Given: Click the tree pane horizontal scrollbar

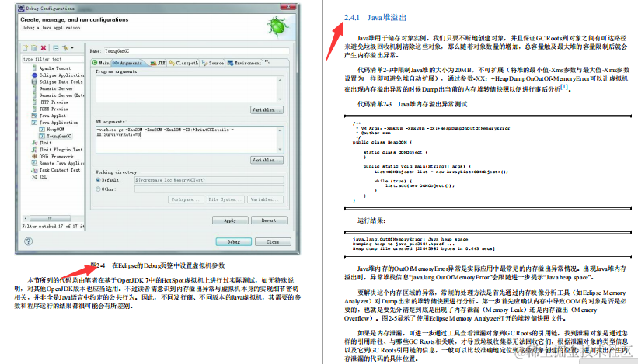Looking at the screenshot, I should 50,218.
